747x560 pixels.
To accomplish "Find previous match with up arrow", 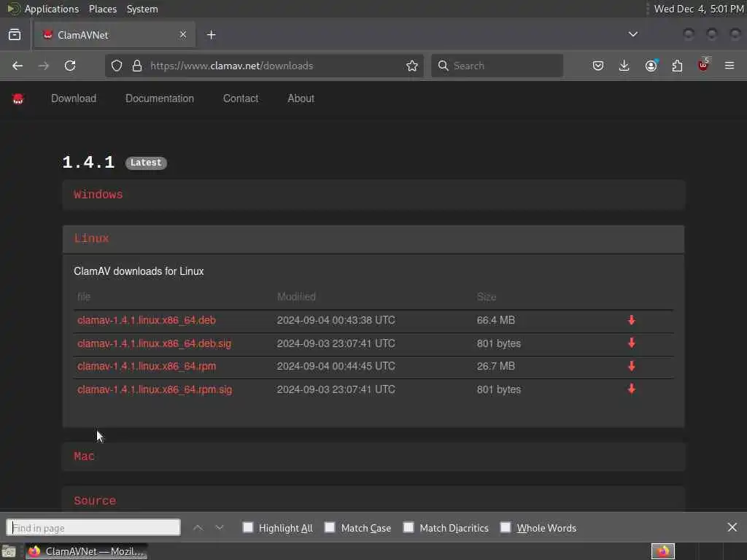I will (198, 528).
